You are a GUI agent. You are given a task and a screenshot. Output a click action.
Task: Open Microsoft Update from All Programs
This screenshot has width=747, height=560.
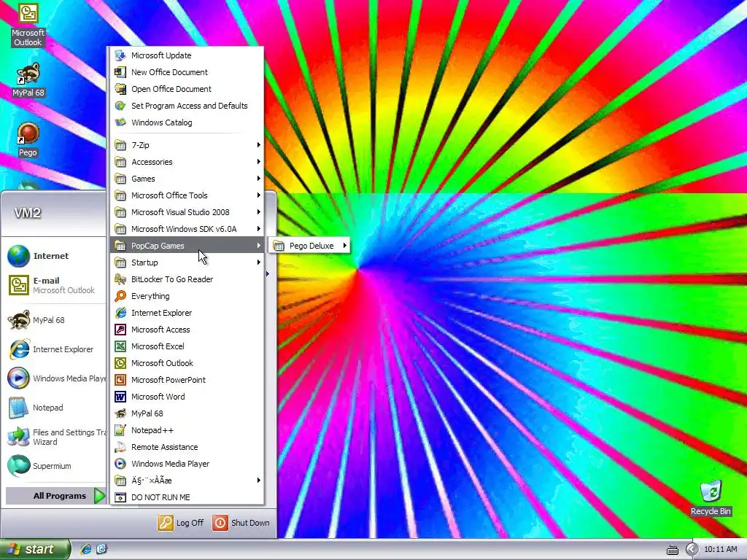[186, 55]
